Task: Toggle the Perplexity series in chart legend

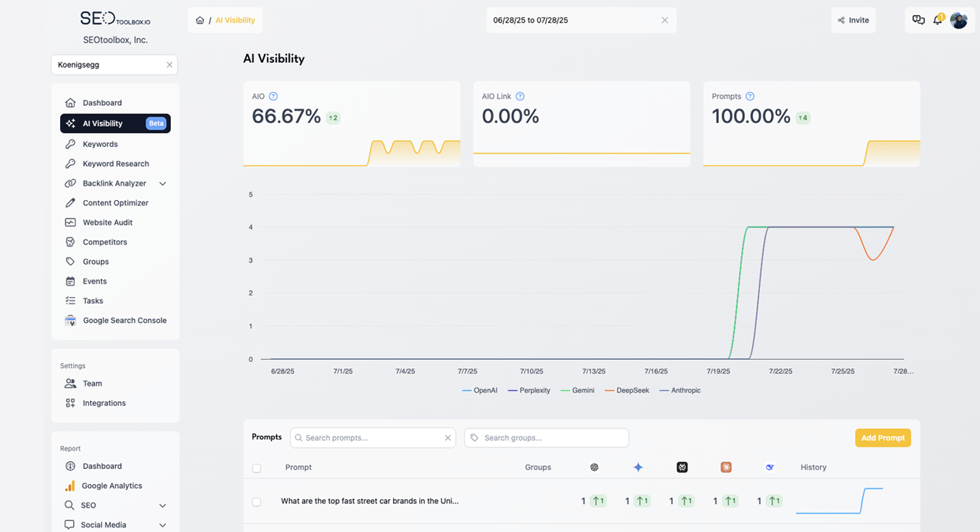Action: [x=530, y=391]
